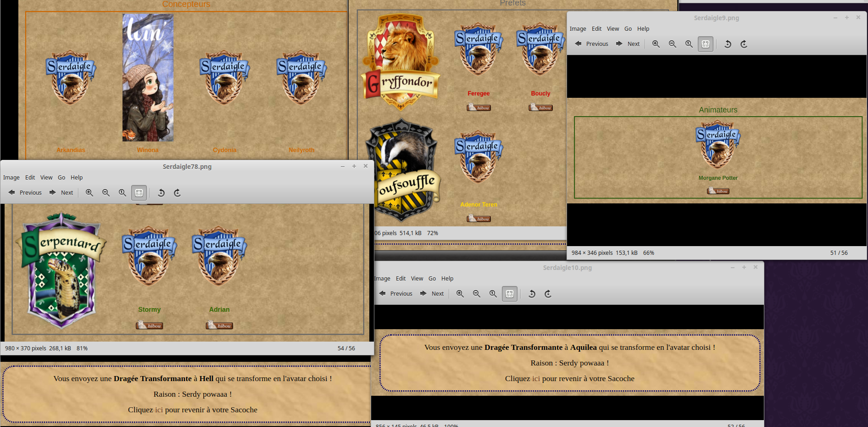This screenshot has height=427, width=868.
Task: Open View menu in Serdaigle9.png window
Action: pos(613,28)
